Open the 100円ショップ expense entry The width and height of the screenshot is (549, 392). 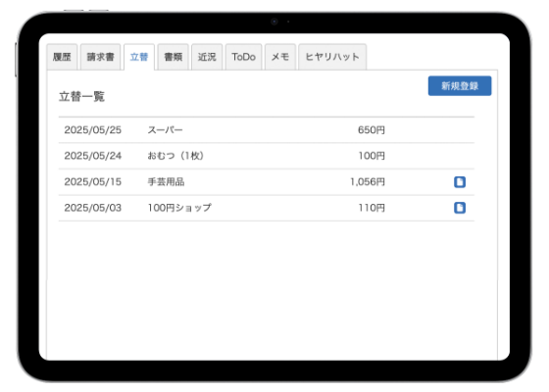(x=267, y=208)
